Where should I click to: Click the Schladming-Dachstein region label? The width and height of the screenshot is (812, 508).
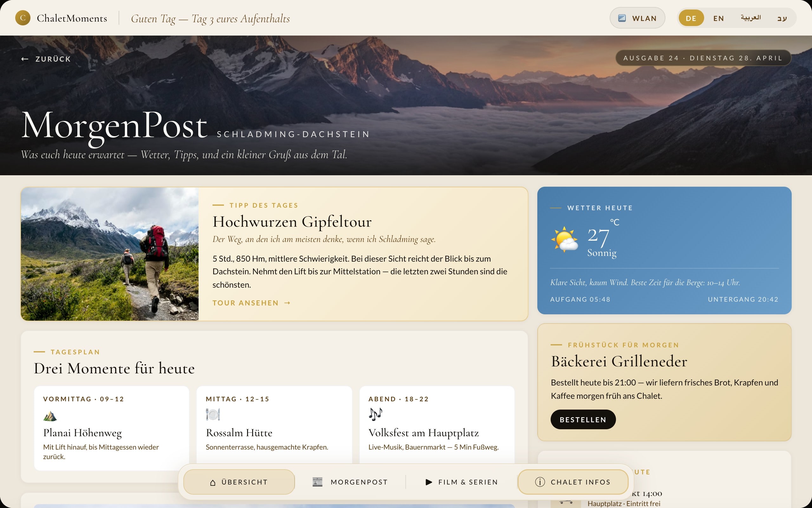point(294,134)
